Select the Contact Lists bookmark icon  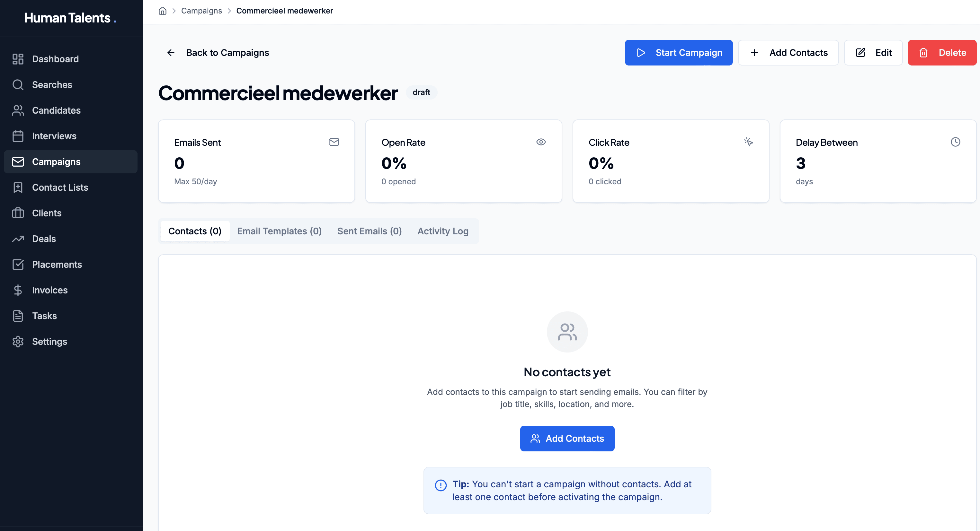click(18, 187)
